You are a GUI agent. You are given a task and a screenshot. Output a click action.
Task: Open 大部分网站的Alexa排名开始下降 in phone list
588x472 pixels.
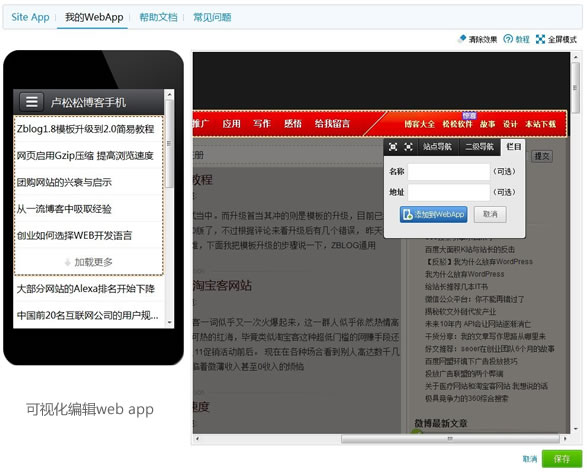pyautogui.click(x=88, y=289)
